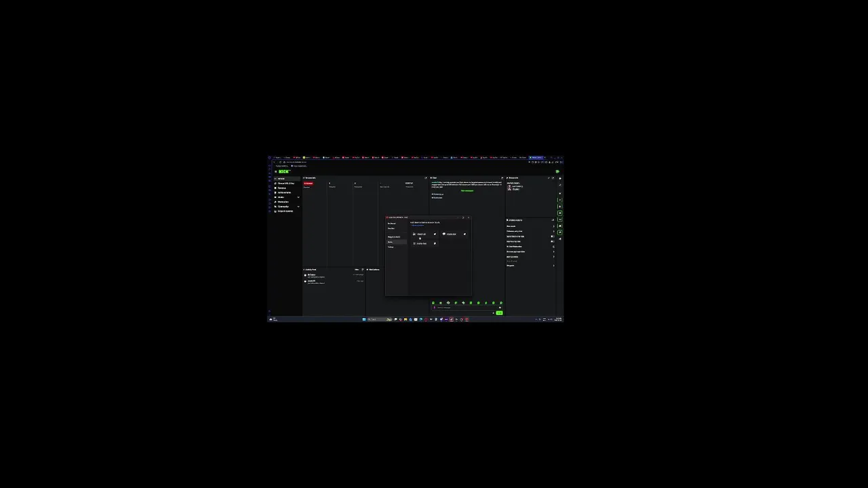Open the Windows Start menu
This screenshot has height=488, width=868.
[x=364, y=319]
